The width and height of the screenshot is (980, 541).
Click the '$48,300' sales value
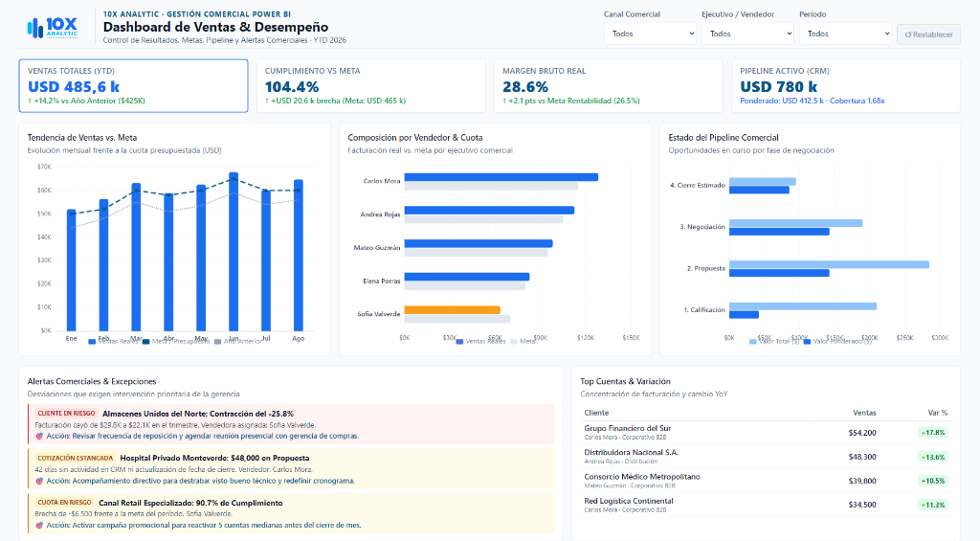(x=862, y=457)
